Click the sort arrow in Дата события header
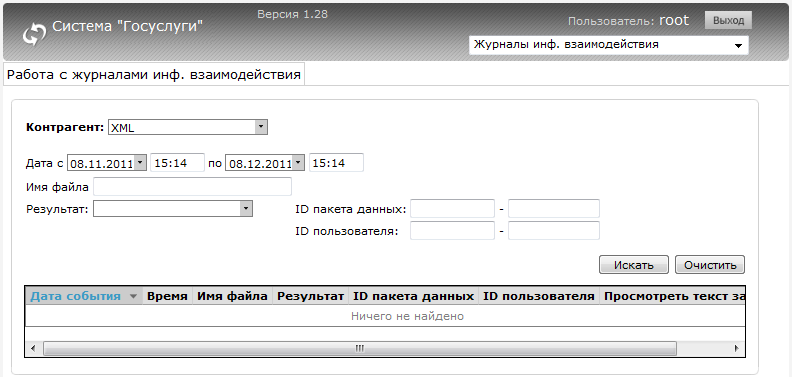This screenshot has width=792, height=377. click(133, 297)
